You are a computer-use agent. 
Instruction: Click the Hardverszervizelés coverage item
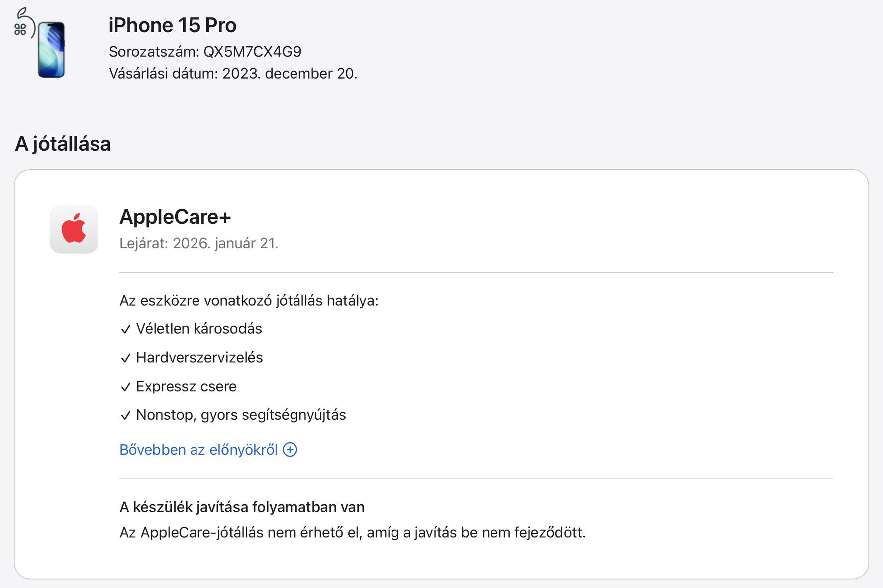199,358
